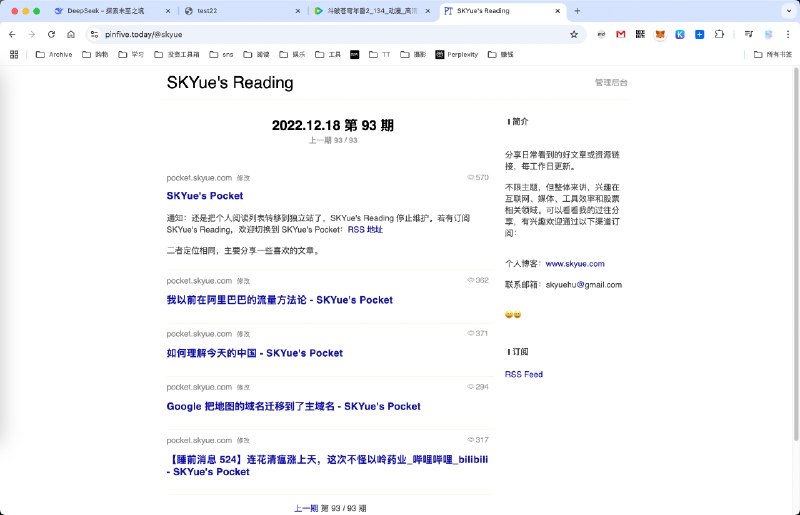Screen dimensions: 800x515
Task: Open the Gmail extension icon
Action: tap(621, 34)
